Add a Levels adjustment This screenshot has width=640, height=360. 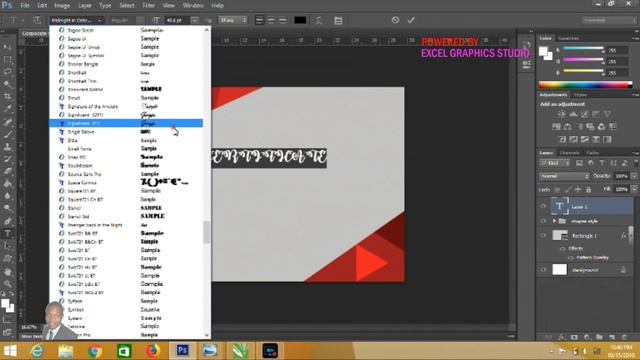(573, 114)
